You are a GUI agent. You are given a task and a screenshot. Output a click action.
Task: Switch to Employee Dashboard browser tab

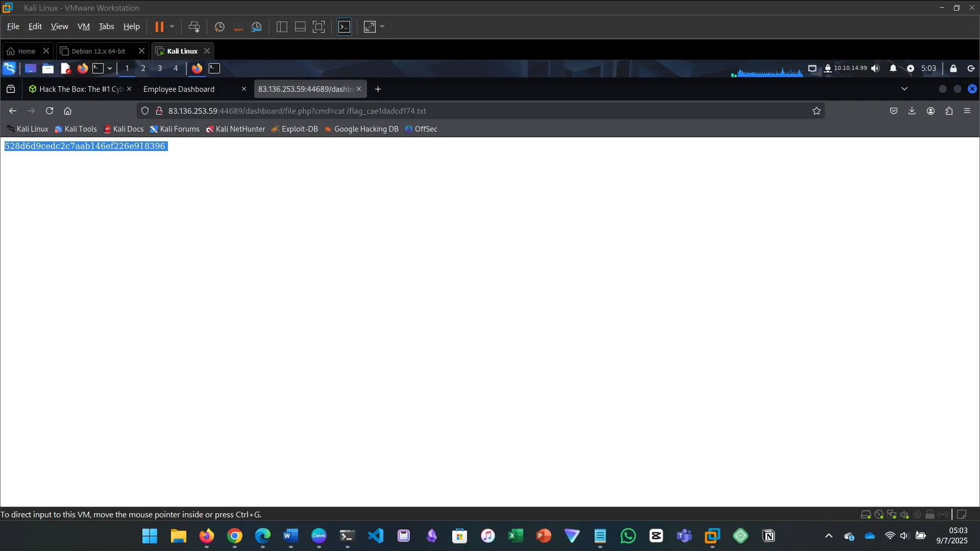[x=179, y=89]
